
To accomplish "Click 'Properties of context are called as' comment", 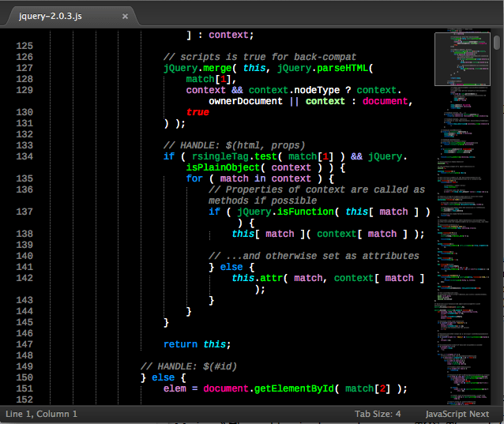I will tap(317, 189).
